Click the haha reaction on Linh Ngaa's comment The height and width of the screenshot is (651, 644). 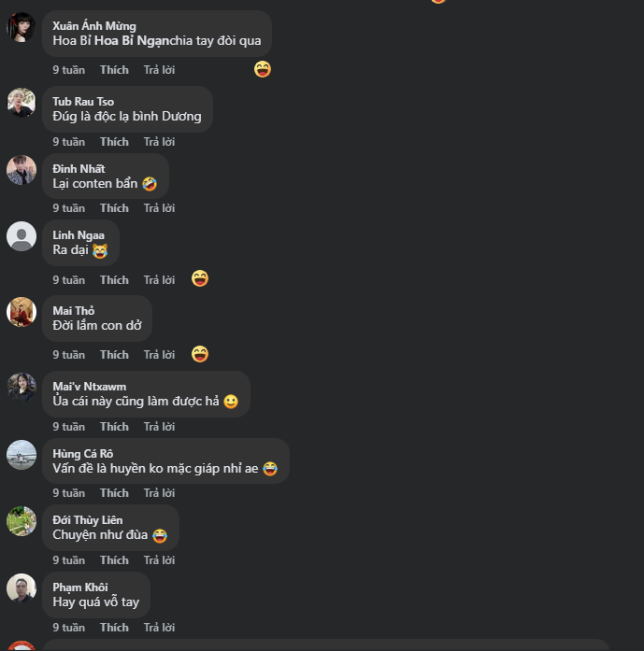click(199, 278)
